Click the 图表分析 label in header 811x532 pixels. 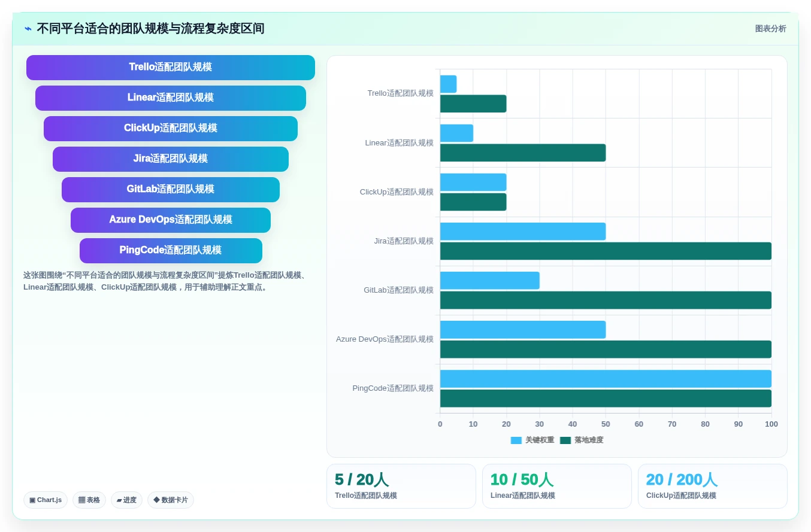(770, 29)
